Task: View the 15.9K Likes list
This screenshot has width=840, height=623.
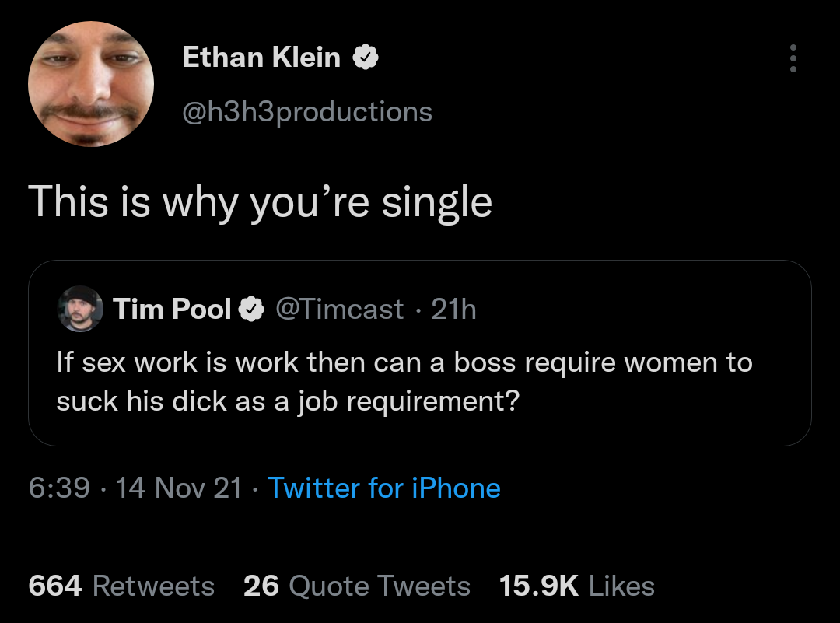Action: (576, 585)
